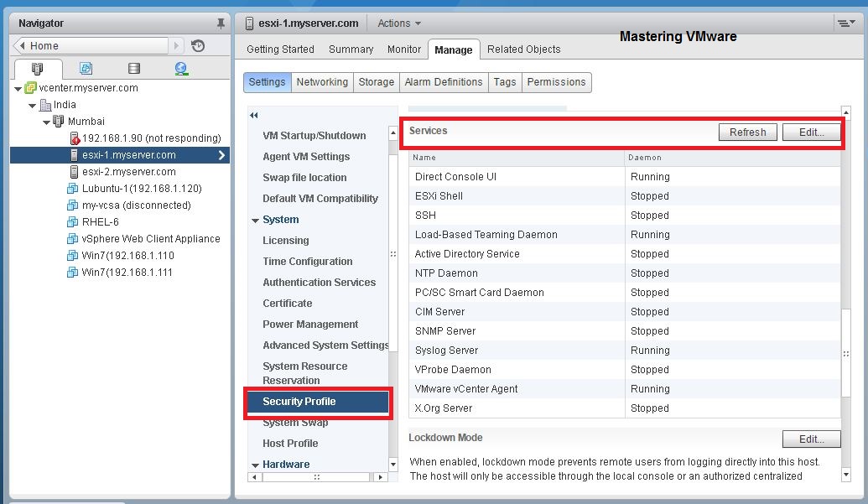Click the sidebar horizontal scroll-right arrow
The image size is (868, 504).
click(380, 477)
